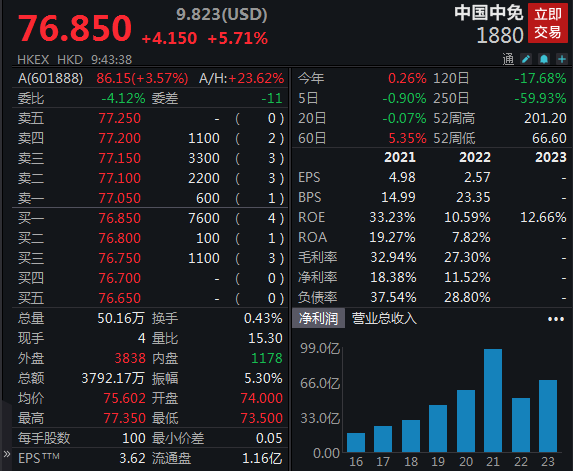Select the 买二 bid price 76.800
The height and width of the screenshot is (471, 573).
119,238
